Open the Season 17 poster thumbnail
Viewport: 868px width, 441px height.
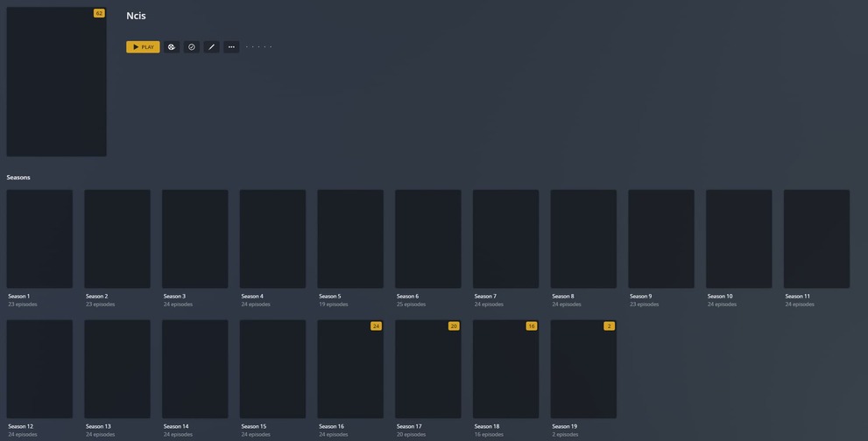pos(428,368)
